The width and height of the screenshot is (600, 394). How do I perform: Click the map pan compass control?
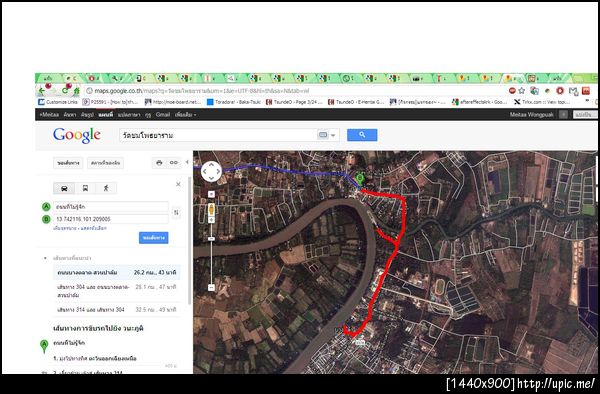211,171
